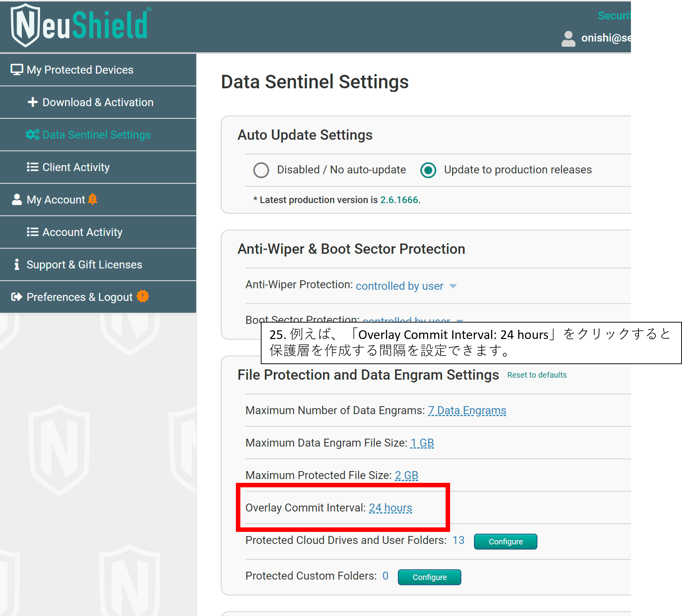Click the orange bell alert on My Account
Screen dimensions: 682x616
pyautogui.click(x=92, y=199)
